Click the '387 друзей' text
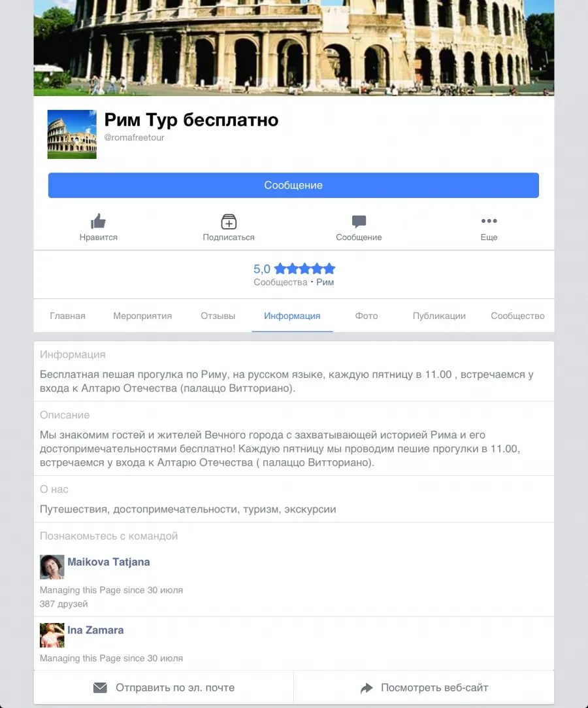The width and height of the screenshot is (588, 708). 63,603
